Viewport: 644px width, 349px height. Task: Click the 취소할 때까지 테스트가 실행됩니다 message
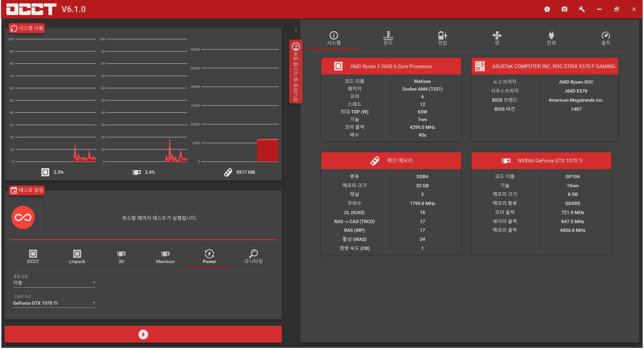[159, 218]
